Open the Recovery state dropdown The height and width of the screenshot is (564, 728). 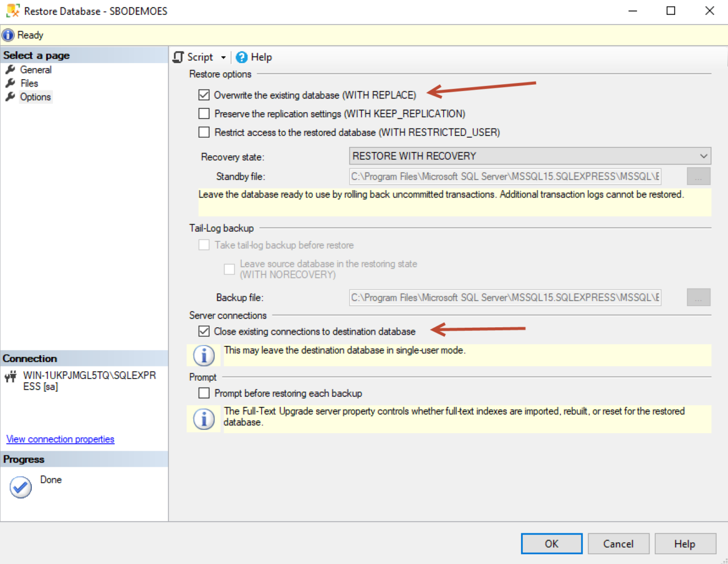point(705,156)
